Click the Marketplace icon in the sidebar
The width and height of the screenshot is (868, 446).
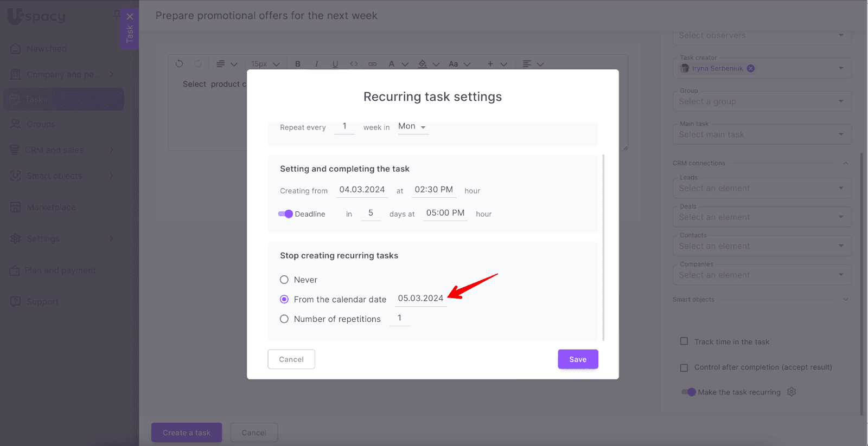click(15, 207)
